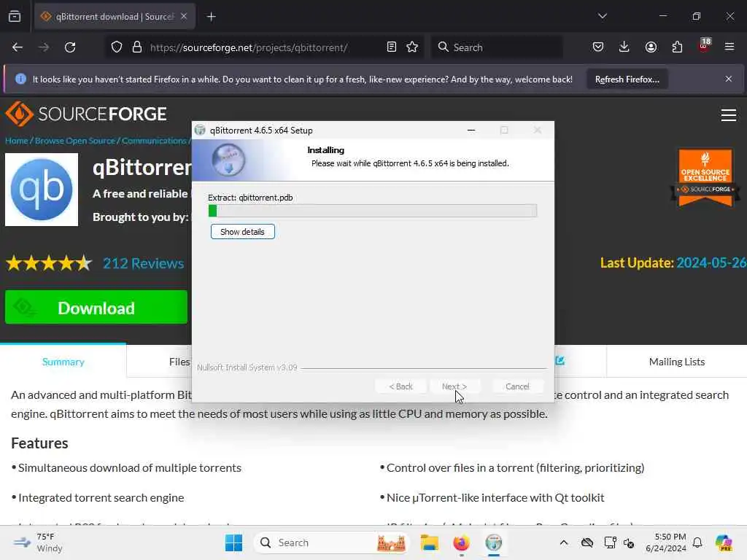Viewport: 747px width, 560px height.
Task: Click the Firefox taskbar icon
Action: coord(461,542)
